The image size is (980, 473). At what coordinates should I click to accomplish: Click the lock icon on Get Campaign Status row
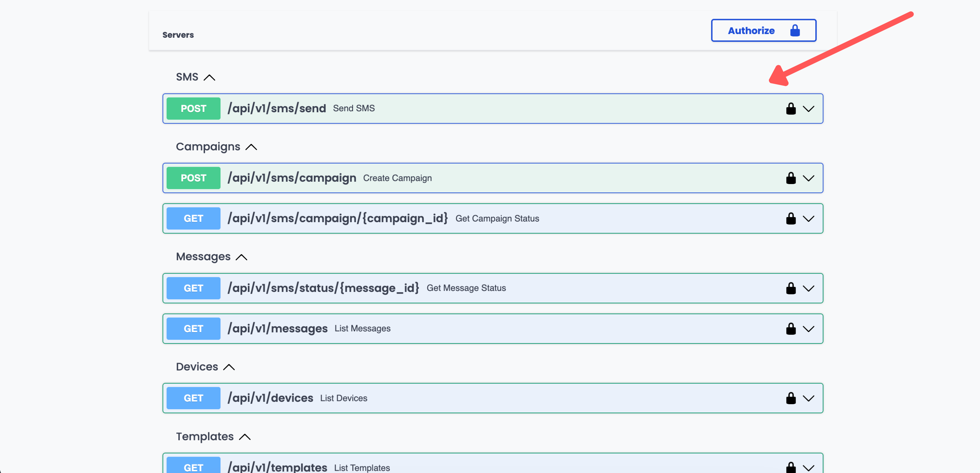pos(791,218)
